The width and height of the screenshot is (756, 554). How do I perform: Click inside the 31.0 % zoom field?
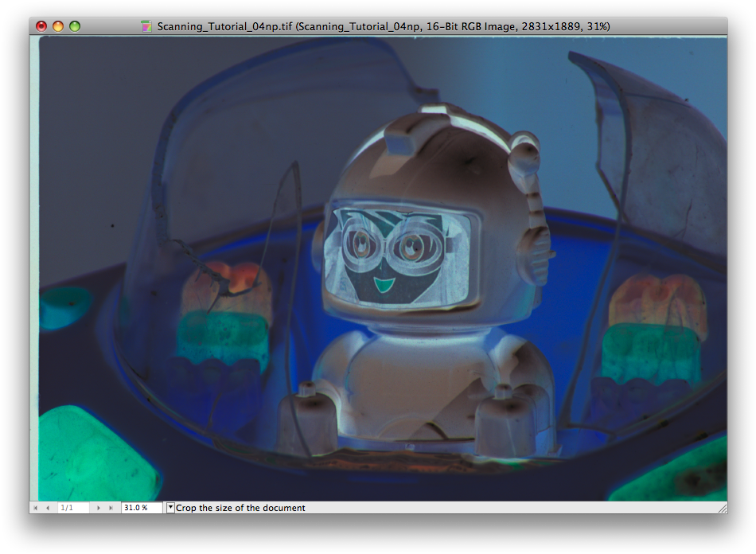point(135,507)
